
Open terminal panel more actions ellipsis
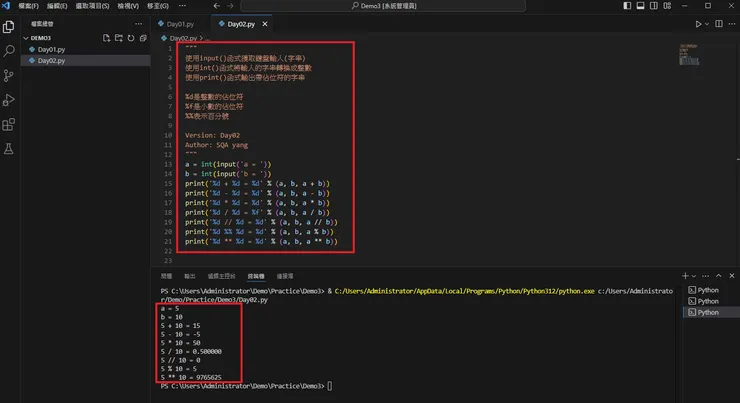click(706, 276)
